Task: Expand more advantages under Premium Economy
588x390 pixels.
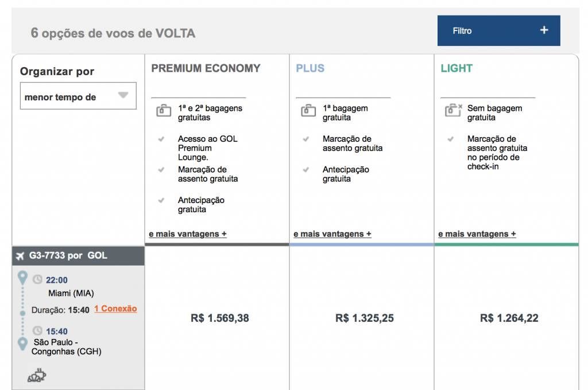Action: click(187, 234)
